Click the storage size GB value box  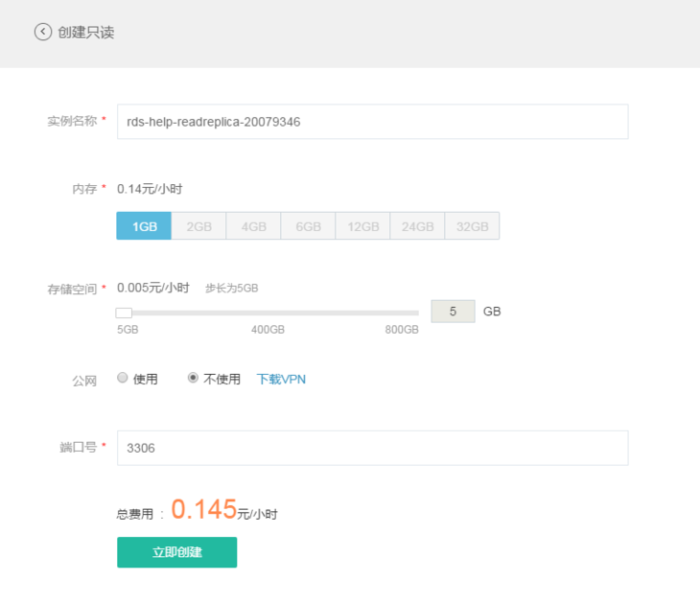pos(453,312)
